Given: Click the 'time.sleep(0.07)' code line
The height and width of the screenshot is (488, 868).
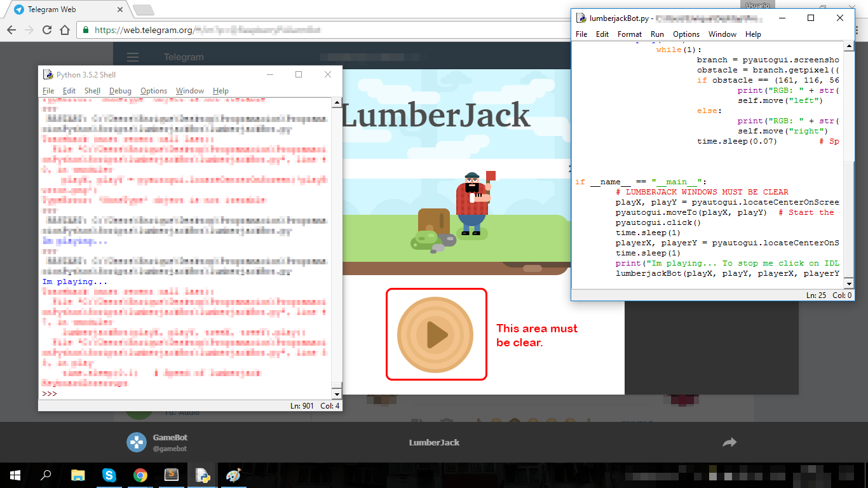Looking at the screenshot, I should tap(737, 141).
